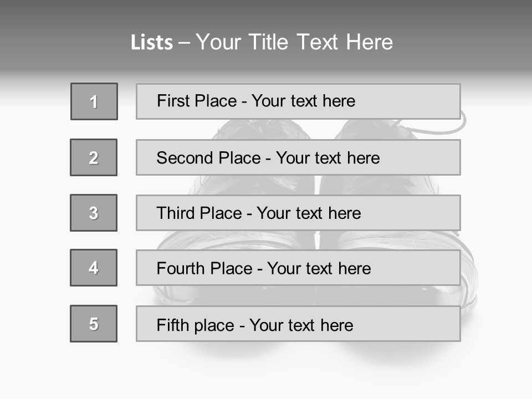Click the 'Third Place' text bar
The image size is (532, 399).
click(298, 213)
